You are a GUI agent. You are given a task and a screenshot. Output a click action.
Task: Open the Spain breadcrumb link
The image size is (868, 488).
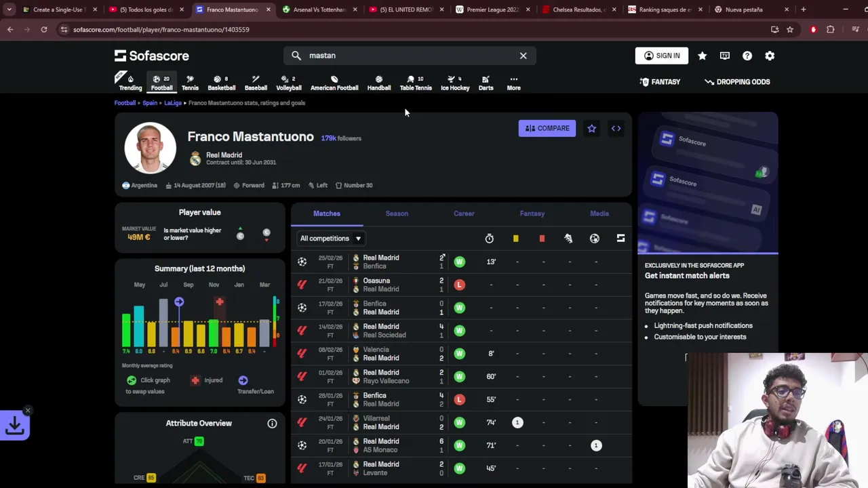tap(150, 103)
